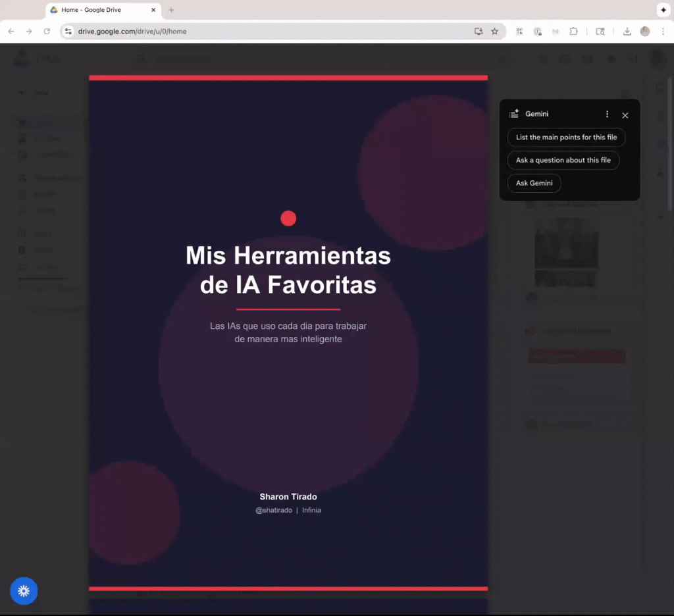Open the site permissions lock in the address bar

(x=68, y=31)
